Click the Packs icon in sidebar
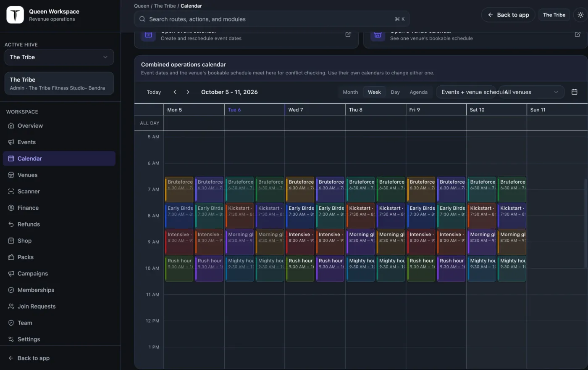This screenshot has height=370, width=588. click(x=11, y=257)
